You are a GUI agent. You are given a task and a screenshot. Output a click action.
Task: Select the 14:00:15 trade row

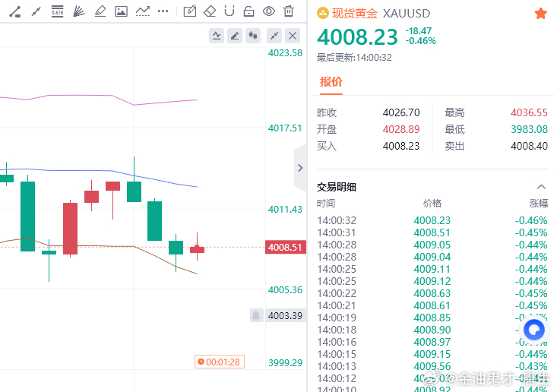pyautogui.click(x=432, y=354)
